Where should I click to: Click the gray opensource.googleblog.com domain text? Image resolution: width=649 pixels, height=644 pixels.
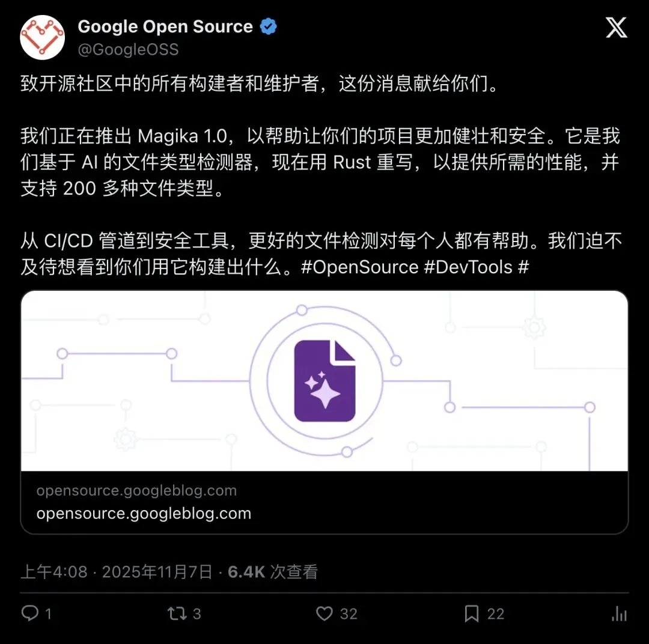tap(136, 490)
